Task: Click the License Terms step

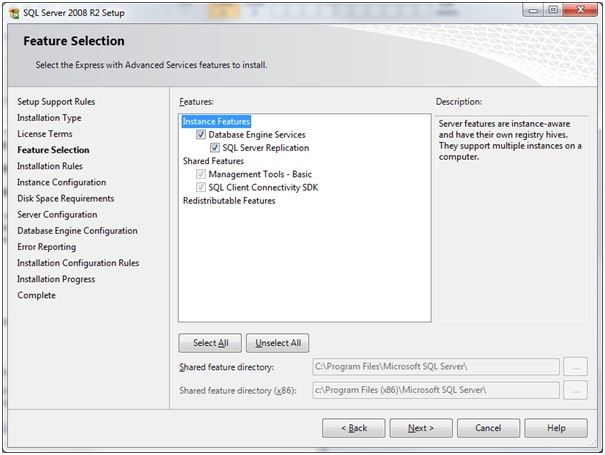Action: [x=45, y=134]
